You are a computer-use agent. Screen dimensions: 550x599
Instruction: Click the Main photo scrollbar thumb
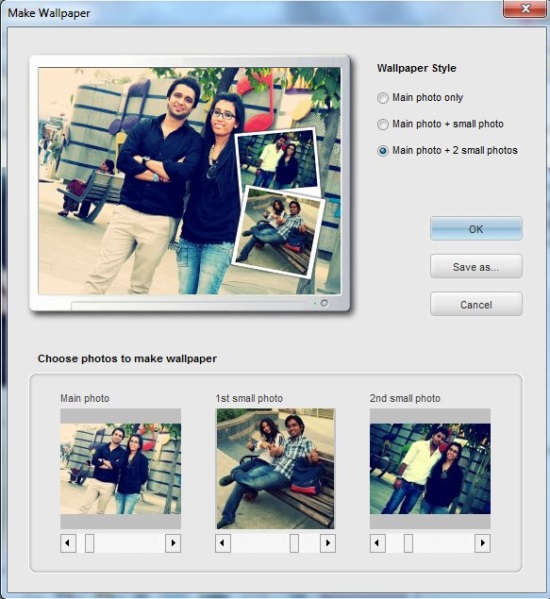[89, 543]
